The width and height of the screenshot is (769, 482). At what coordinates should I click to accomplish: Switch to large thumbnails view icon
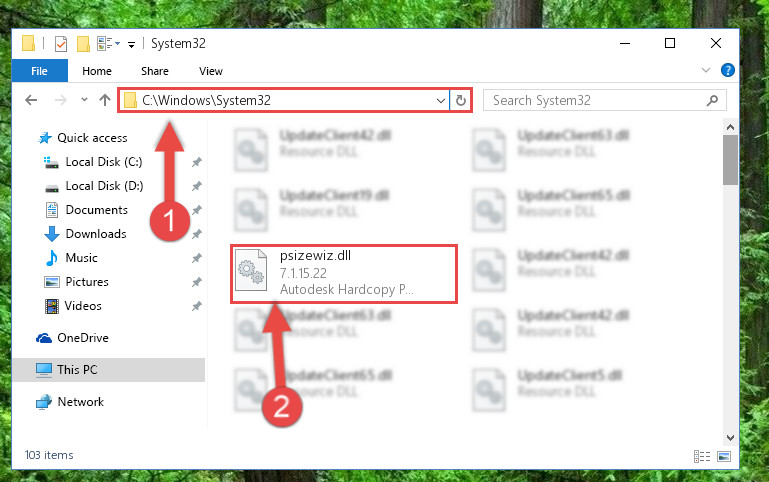click(x=724, y=457)
